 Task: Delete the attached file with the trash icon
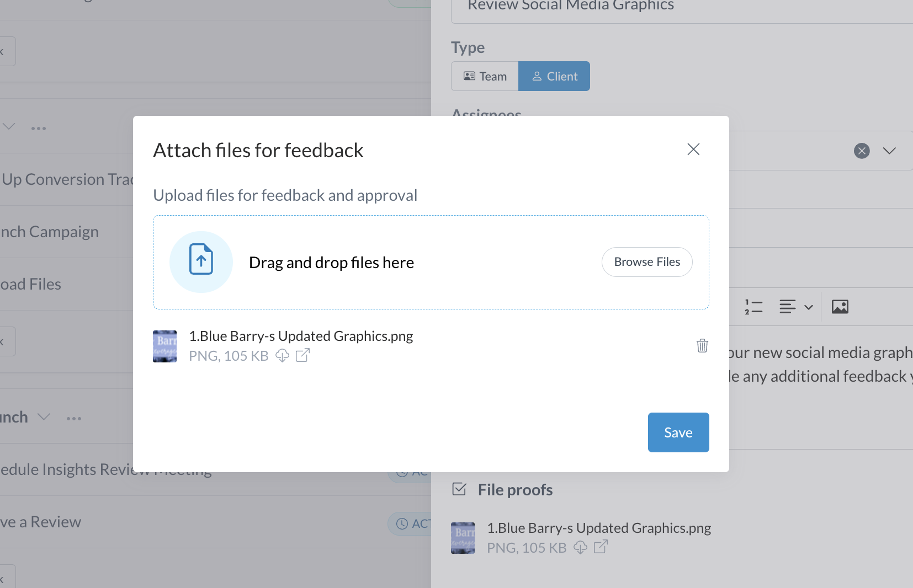pyautogui.click(x=702, y=346)
